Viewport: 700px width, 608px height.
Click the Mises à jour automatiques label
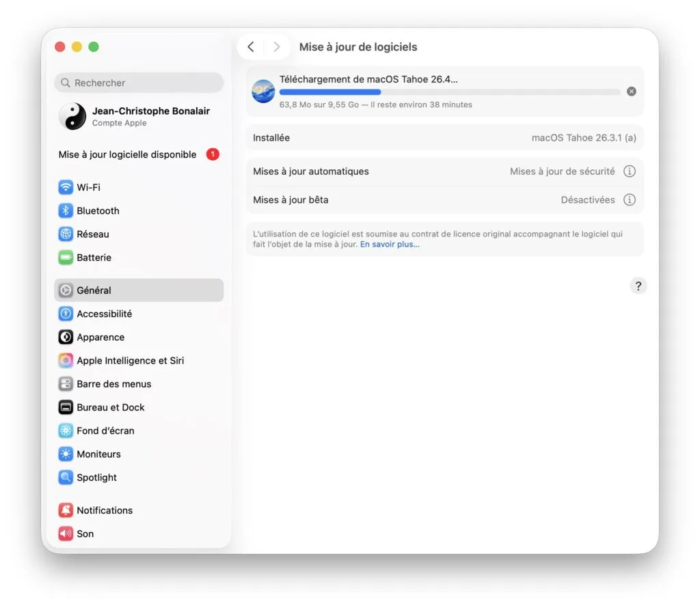[311, 171]
